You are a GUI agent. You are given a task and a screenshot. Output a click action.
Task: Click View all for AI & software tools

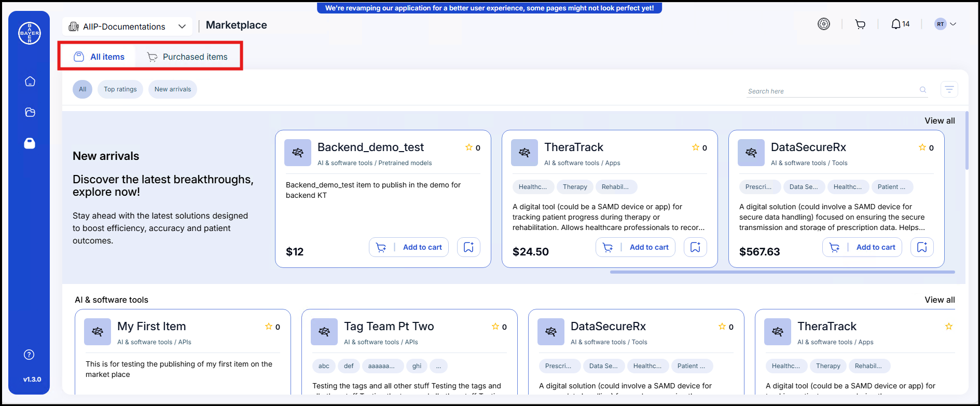tap(940, 300)
